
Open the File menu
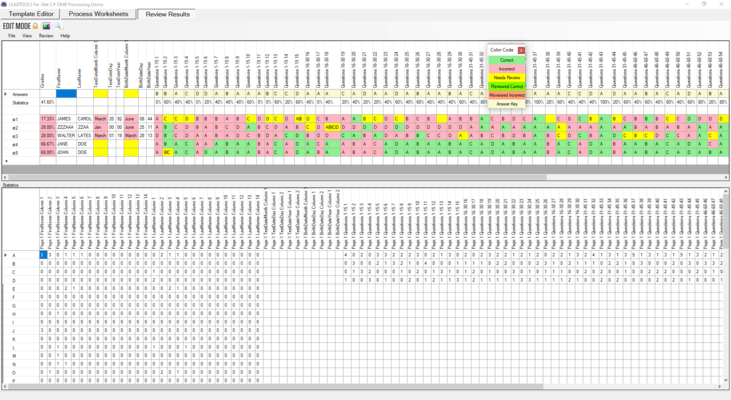click(x=12, y=36)
